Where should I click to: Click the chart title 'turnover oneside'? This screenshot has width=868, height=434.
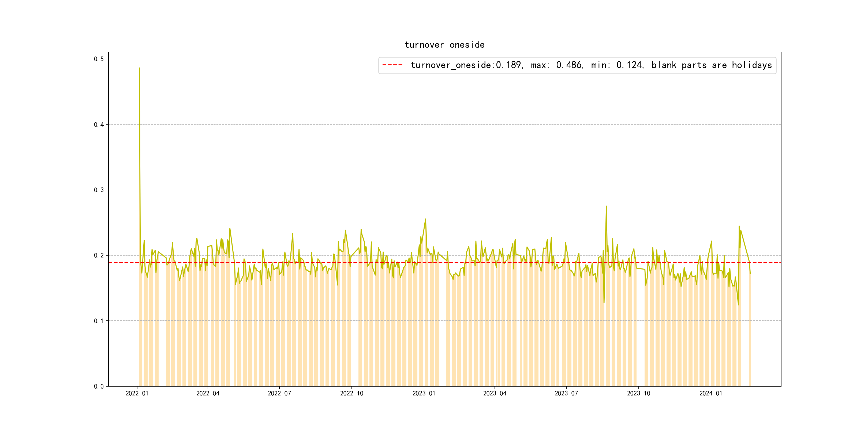tap(444, 45)
